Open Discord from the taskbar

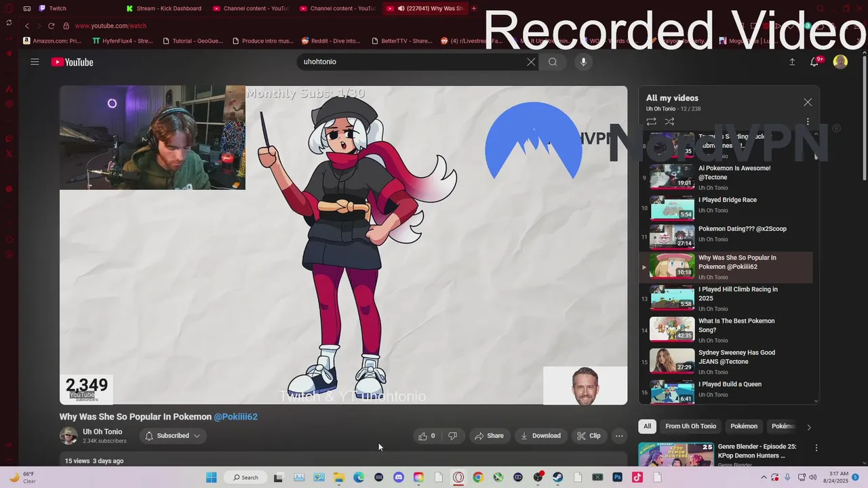[x=399, y=477]
